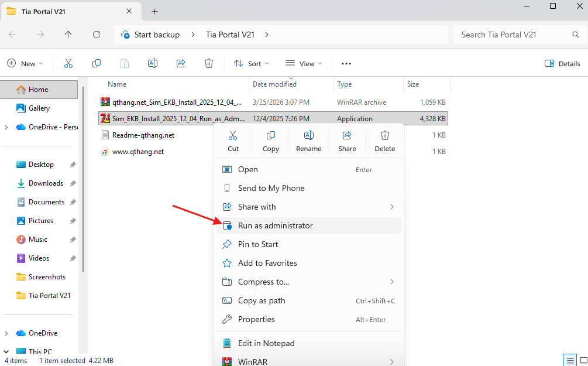Expand OneDrive - Personal tree node
588x366 pixels.
coord(6,127)
